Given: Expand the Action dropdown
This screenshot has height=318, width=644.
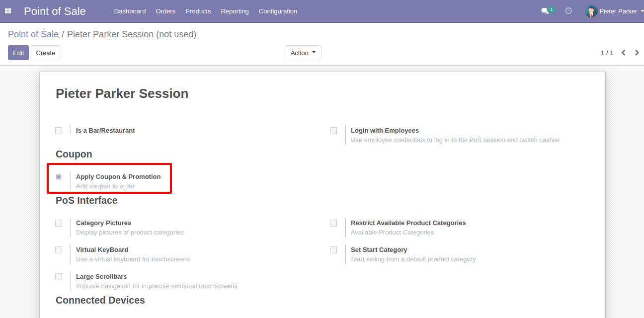Looking at the screenshot, I should (x=303, y=53).
